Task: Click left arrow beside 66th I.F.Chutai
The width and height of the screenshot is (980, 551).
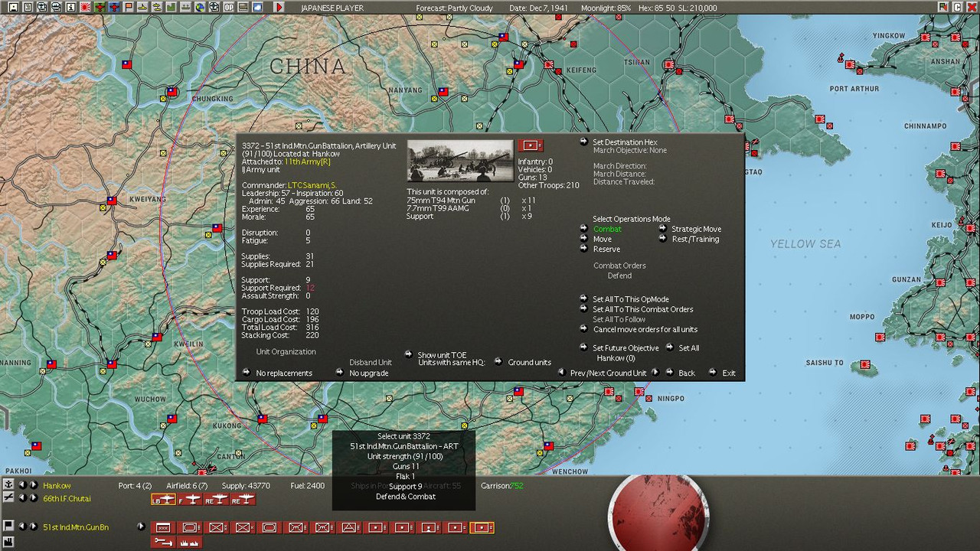Action: (x=22, y=498)
